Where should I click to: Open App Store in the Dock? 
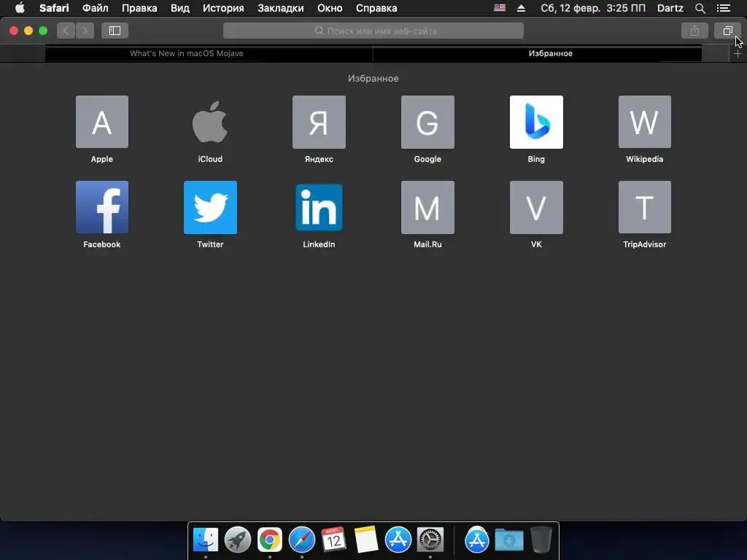[x=398, y=540]
